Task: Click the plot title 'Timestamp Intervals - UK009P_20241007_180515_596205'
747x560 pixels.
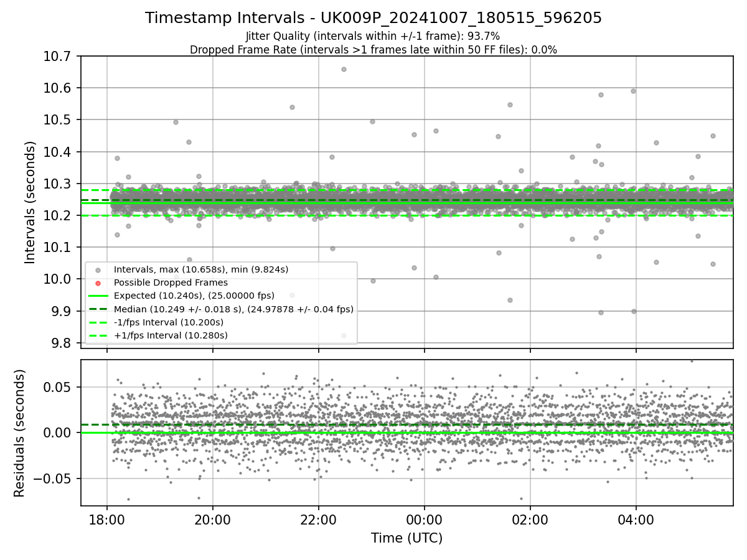Action: (374, 18)
